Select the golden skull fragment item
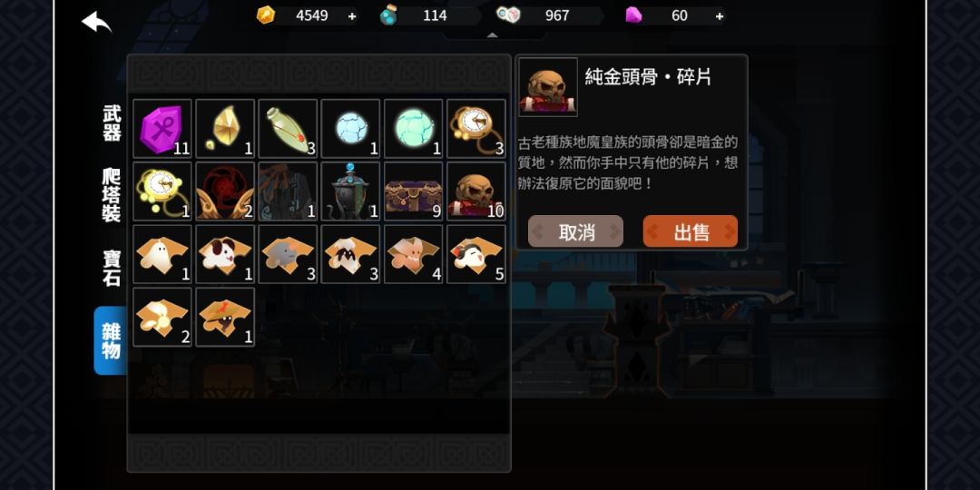Image resolution: width=980 pixels, height=490 pixels. click(476, 191)
